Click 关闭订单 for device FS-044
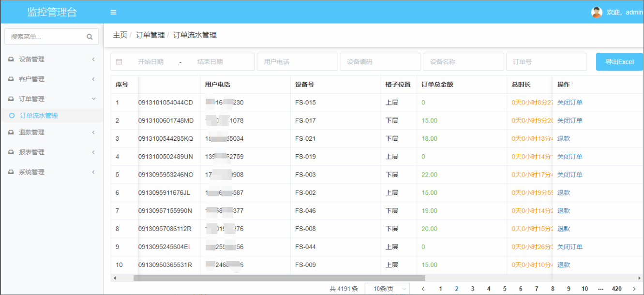 pos(570,247)
